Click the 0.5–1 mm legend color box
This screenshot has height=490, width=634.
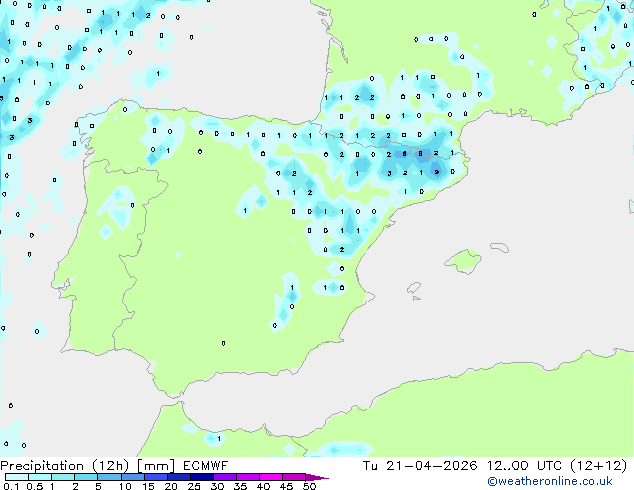coord(40,477)
